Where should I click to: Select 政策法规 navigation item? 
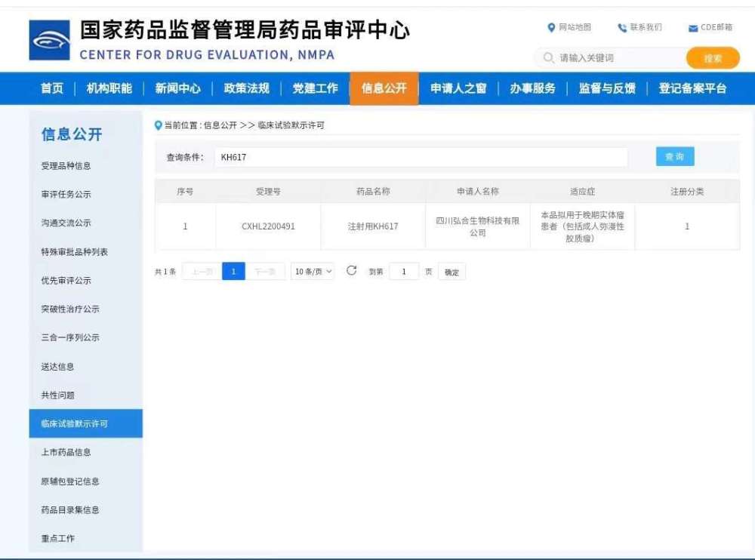[247, 88]
